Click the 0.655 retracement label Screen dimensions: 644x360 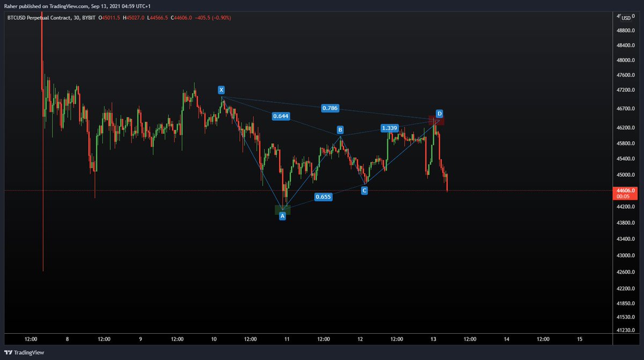click(x=323, y=197)
